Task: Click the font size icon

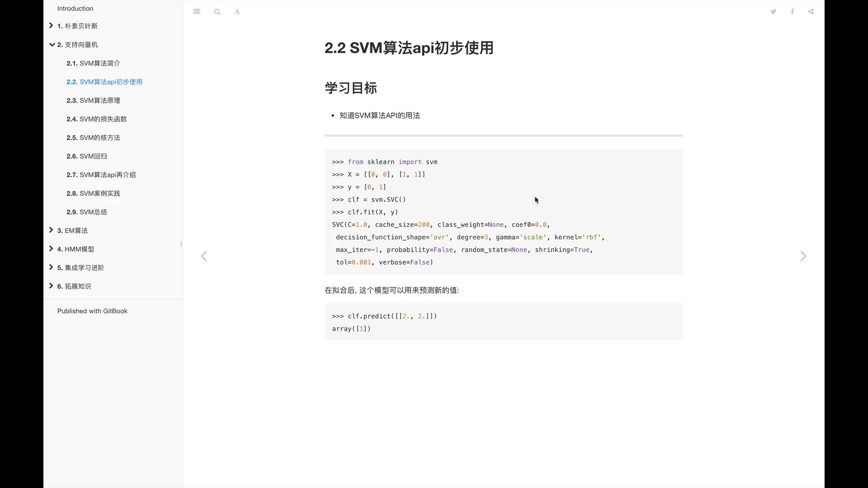Action: pyautogui.click(x=237, y=11)
